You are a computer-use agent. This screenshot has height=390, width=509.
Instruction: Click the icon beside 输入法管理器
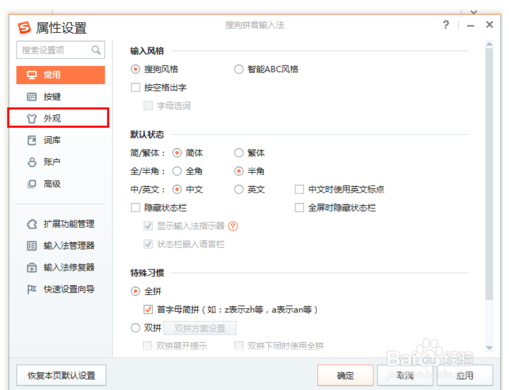click(32, 246)
